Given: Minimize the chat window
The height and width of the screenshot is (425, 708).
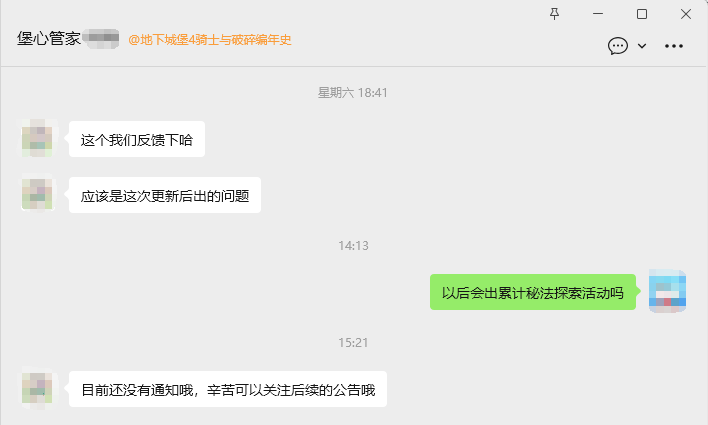Looking at the screenshot, I should (x=598, y=14).
